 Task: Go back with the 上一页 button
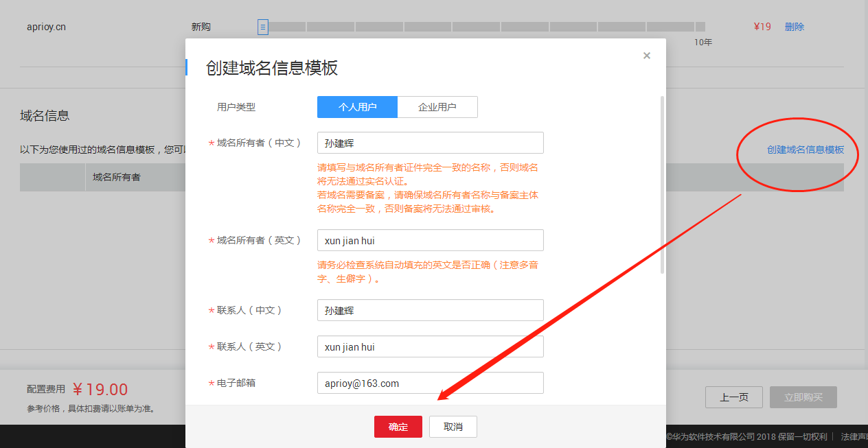(x=734, y=397)
